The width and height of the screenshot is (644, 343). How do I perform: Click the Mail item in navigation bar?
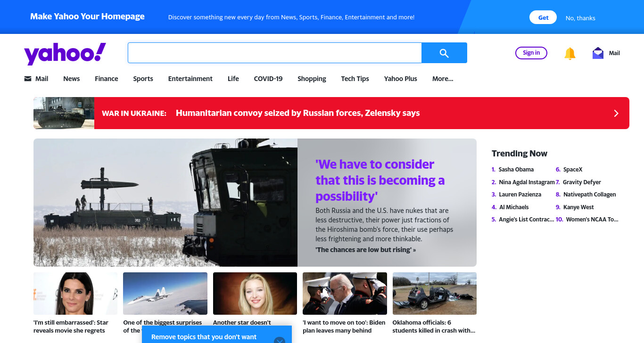[36, 79]
